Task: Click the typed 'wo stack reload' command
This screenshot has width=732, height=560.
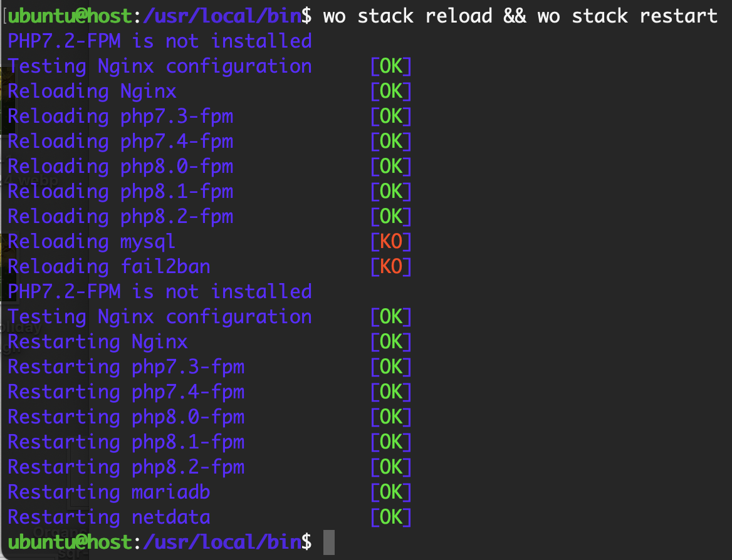Action: [407, 16]
